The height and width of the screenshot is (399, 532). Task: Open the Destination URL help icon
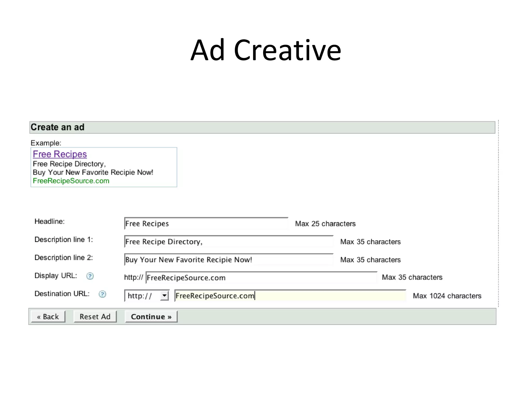(x=102, y=294)
